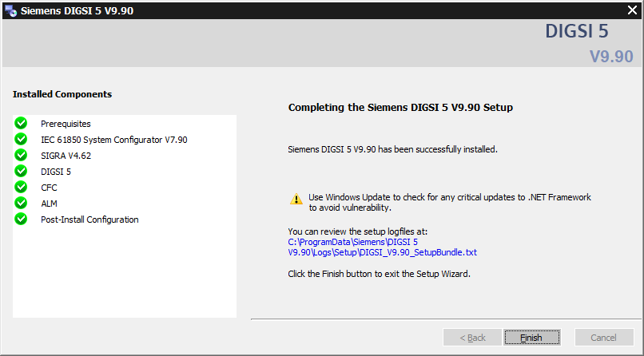Click the green check icon for SIGRA V4.62
The height and width of the screenshot is (356, 644).
21,155
